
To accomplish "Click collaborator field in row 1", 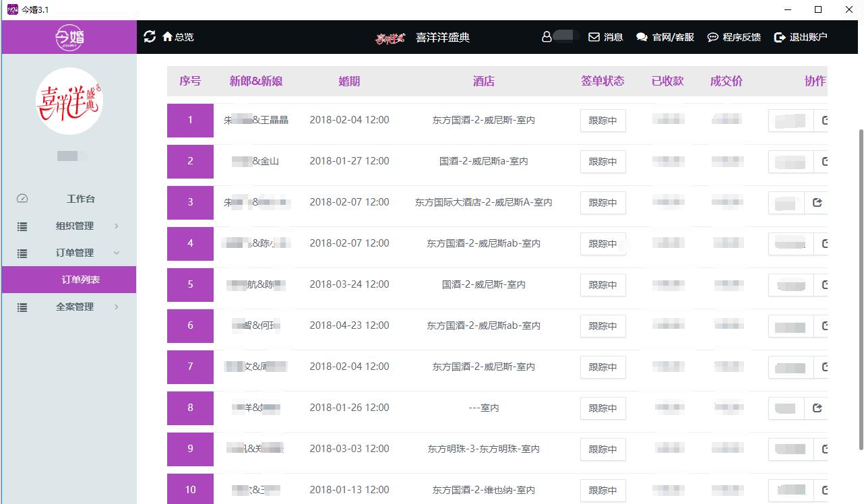I will click(x=791, y=121).
